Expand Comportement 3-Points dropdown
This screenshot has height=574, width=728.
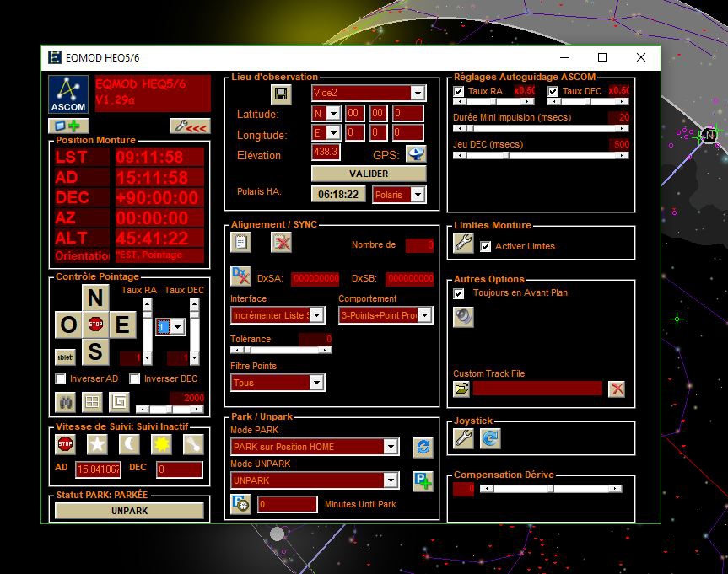424,315
